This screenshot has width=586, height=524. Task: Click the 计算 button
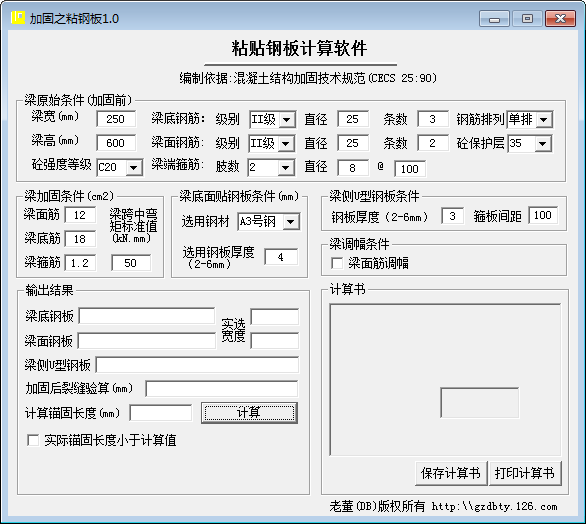[249, 413]
